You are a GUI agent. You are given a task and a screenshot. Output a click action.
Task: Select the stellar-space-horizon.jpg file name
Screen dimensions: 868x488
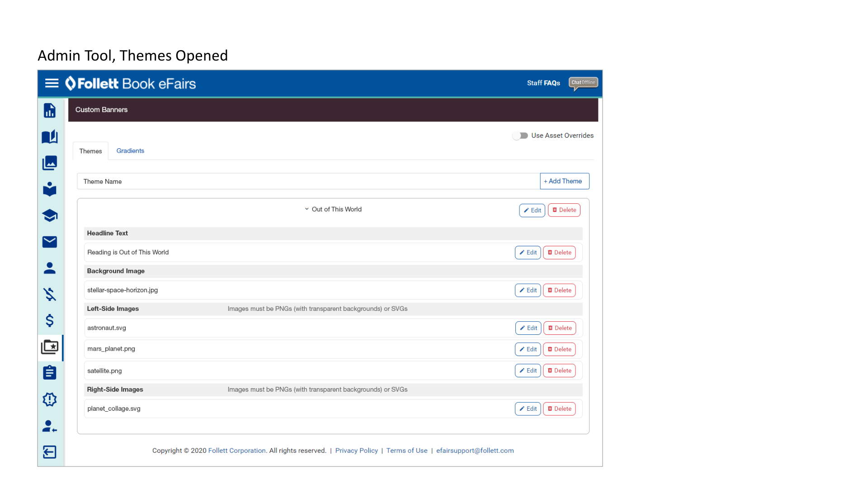pos(123,290)
